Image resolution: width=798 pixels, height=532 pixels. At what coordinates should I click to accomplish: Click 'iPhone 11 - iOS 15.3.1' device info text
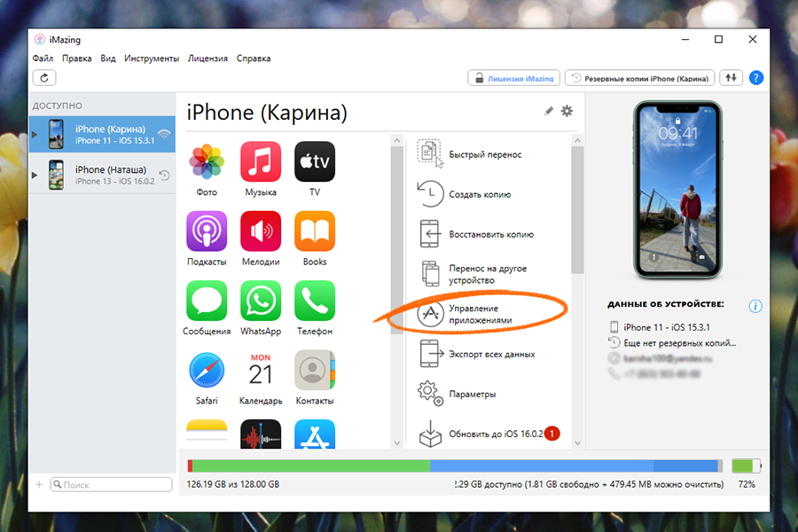tap(667, 327)
